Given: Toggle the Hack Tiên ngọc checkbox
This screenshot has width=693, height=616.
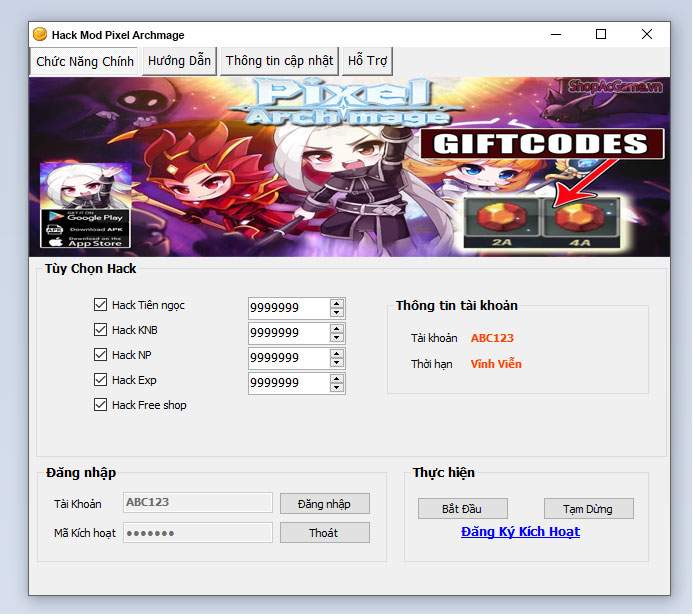Looking at the screenshot, I should coord(100,304).
